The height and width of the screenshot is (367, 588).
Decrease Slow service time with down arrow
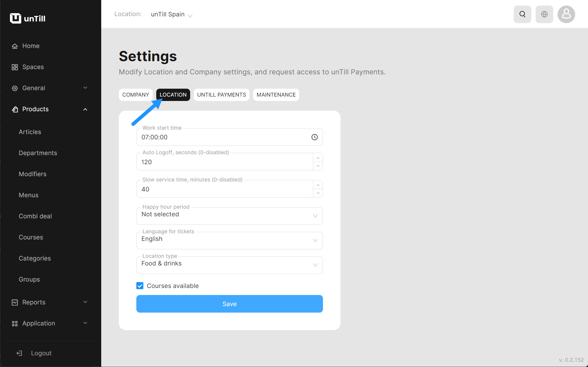(318, 193)
